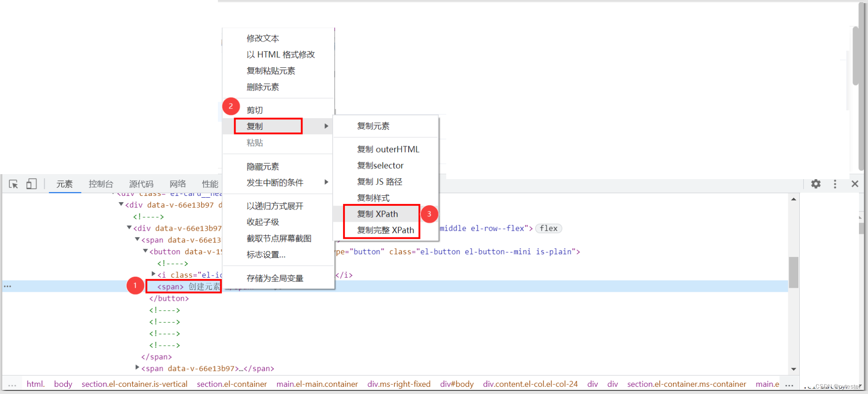The width and height of the screenshot is (868, 394).
Task: Choose 复制selector option
Action: pyautogui.click(x=386, y=166)
